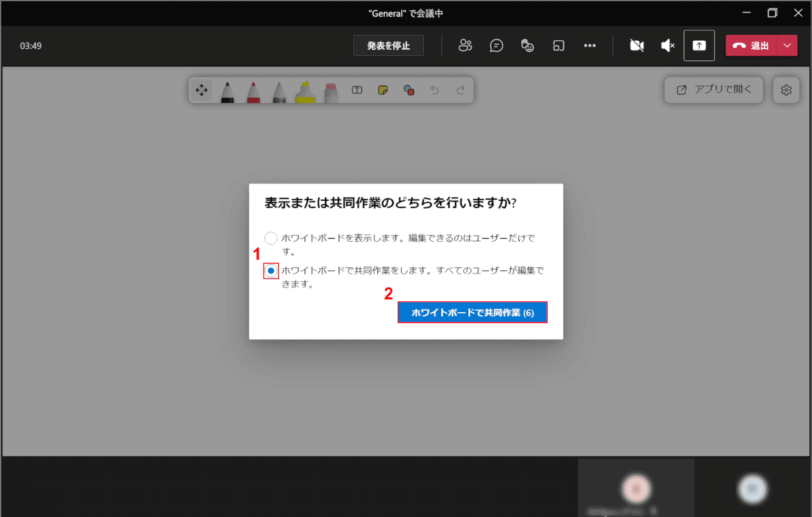Screen dimensions: 812x517
Task: Click 発表を停止 to stop presenting
Action: [388, 46]
